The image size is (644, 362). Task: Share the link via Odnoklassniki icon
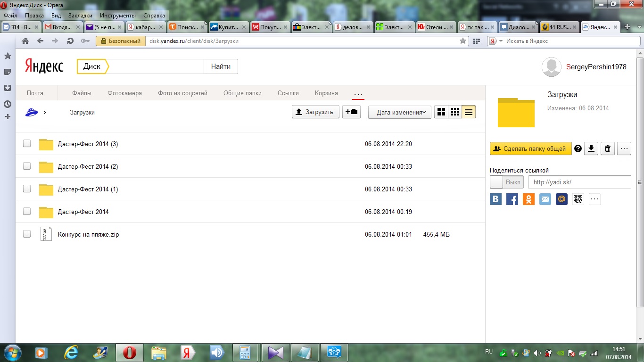point(528,199)
